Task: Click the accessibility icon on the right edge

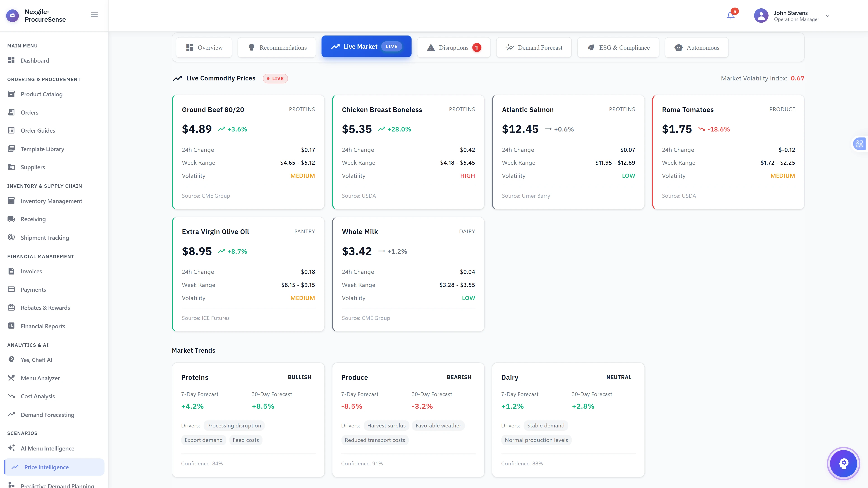Action: coord(859,143)
